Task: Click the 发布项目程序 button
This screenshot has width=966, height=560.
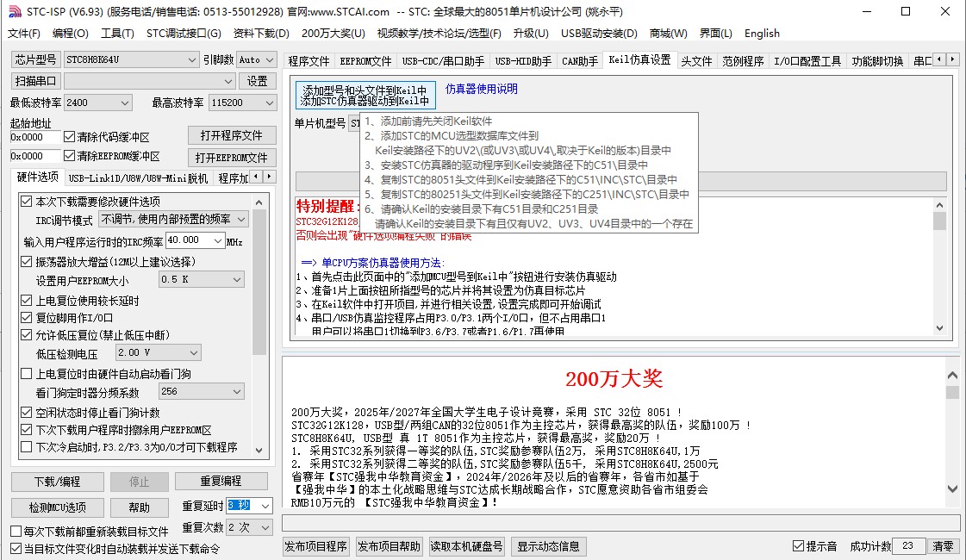Action: click(315, 546)
